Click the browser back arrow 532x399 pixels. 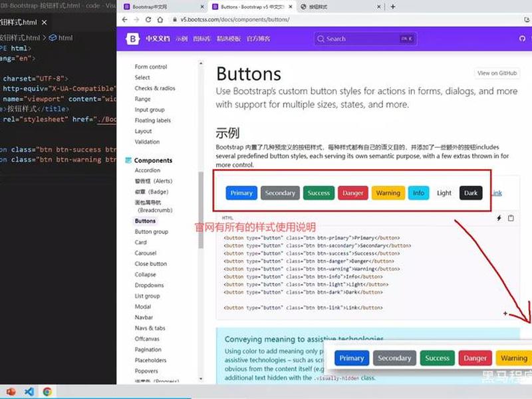click(124, 20)
